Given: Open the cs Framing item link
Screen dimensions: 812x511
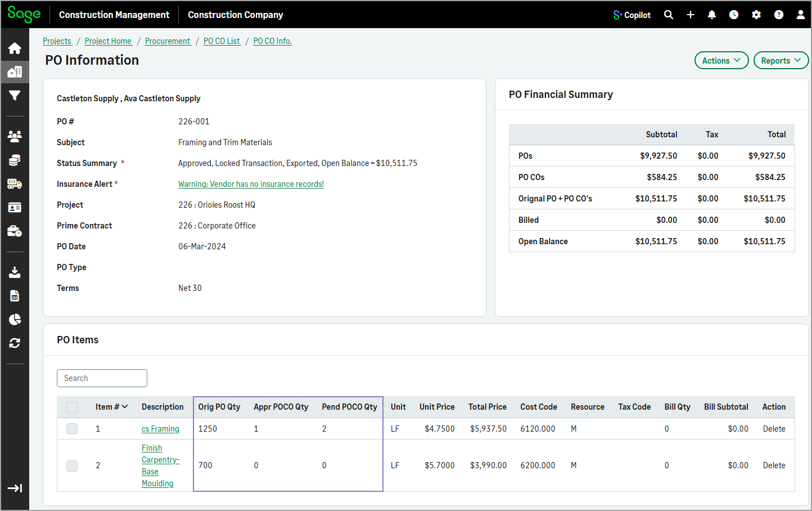Looking at the screenshot, I should coord(160,429).
